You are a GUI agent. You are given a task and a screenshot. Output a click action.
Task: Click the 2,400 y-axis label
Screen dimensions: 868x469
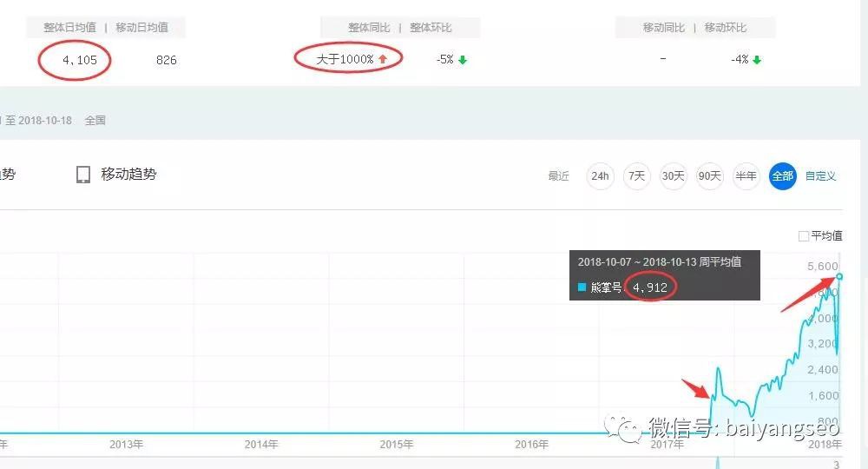coord(823,369)
